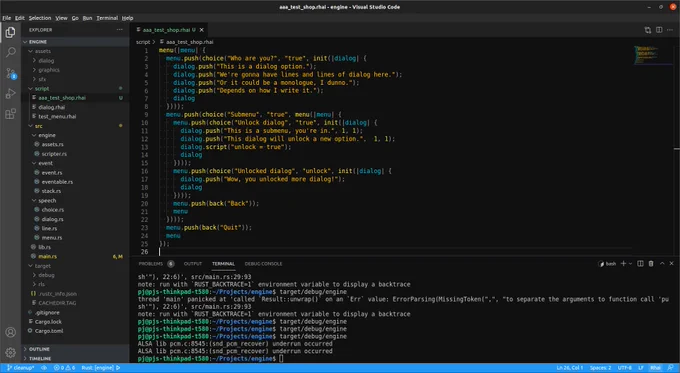Split the editor to the right
The height and width of the screenshot is (373, 680).
pos(659,30)
